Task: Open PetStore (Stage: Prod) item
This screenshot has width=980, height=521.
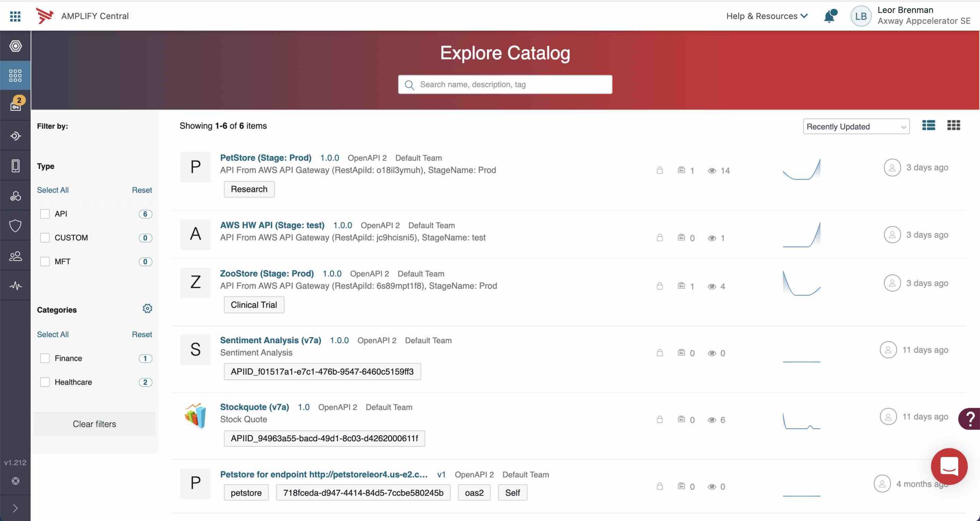Action: tap(266, 158)
